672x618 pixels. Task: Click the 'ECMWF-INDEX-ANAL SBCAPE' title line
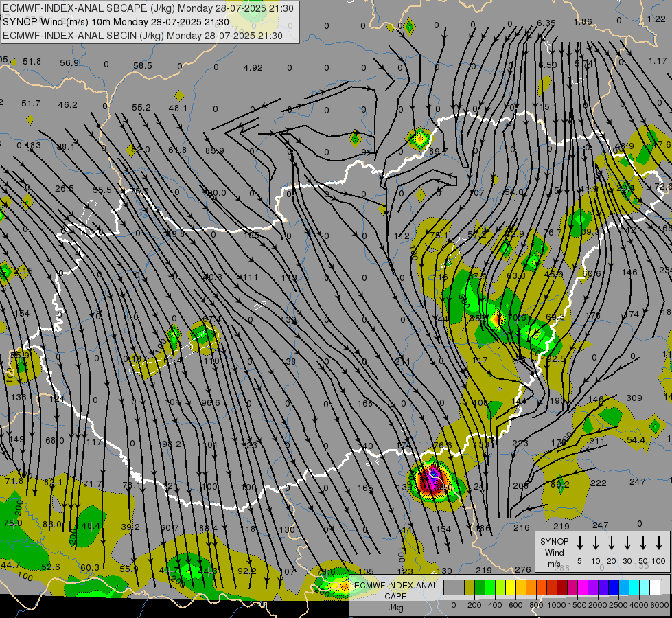pos(148,8)
